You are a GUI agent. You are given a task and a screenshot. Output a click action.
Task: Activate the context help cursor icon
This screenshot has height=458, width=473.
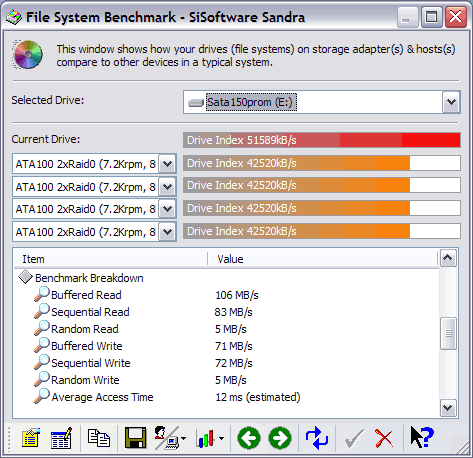(422, 437)
